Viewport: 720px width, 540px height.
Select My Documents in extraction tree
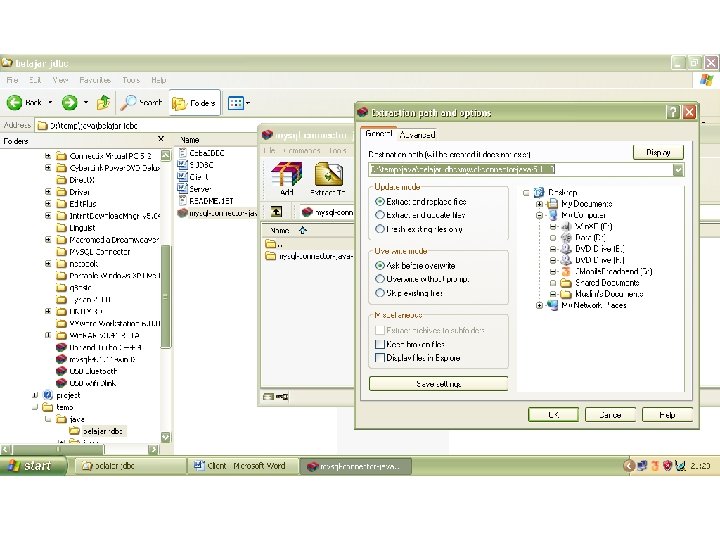point(580,203)
